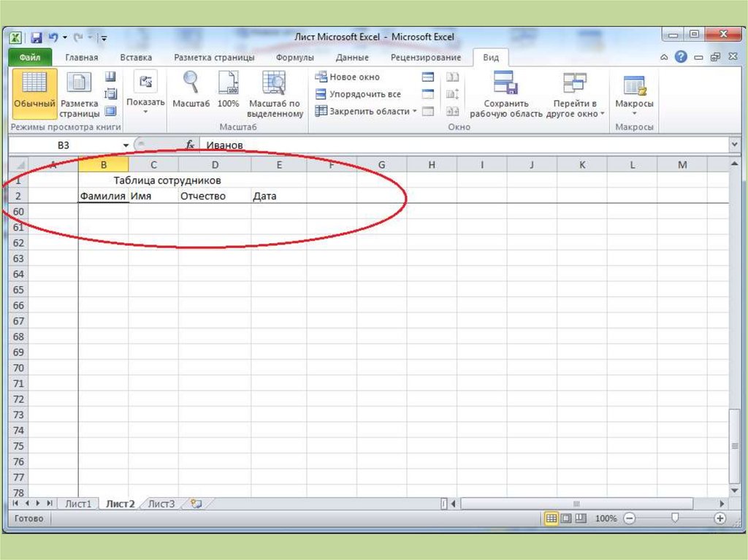The image size is (748, 560).
Task: Open the Review (Рецензирование) tab
Action: point(426,57)
